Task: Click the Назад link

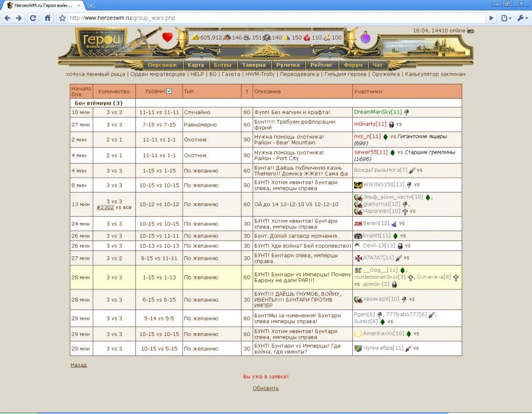Action: (x=79, y=365)
